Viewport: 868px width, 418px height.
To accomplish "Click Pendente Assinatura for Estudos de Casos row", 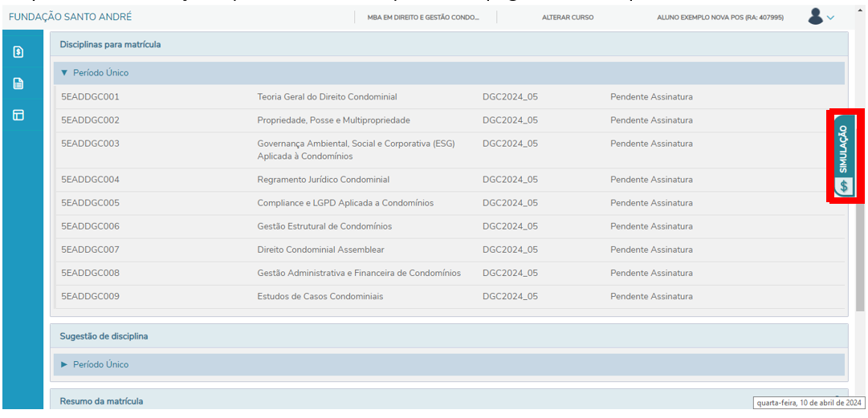I will click(x=651, y=296).
